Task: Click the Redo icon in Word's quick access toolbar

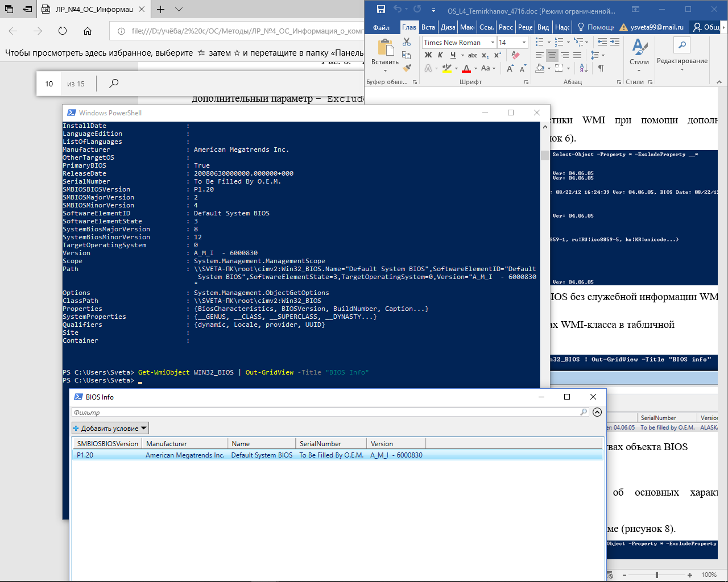Action: pyautogui.click(x=417, y=9)
